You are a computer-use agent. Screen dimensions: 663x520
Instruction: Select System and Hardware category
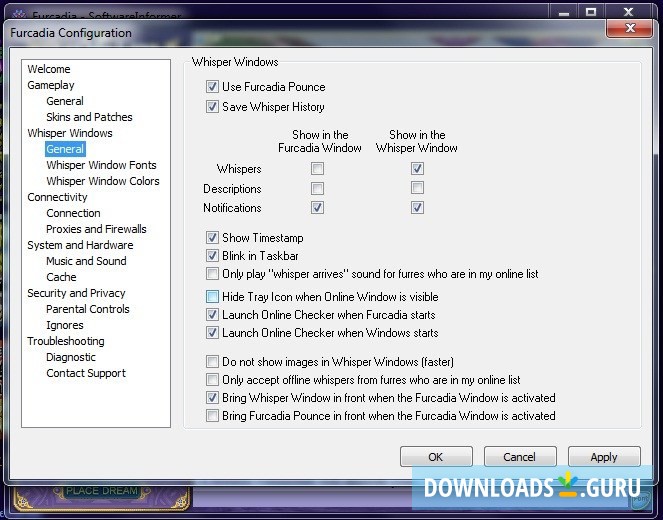[80, 245]
